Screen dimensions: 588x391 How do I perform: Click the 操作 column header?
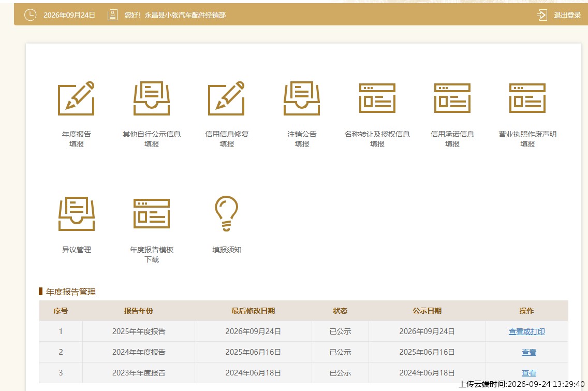coord(526,311)
